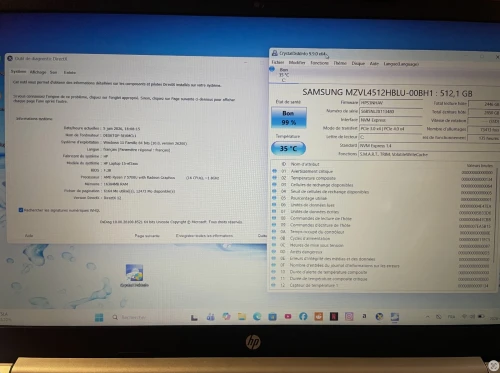Open the Fonctions menu in CrystalDiskInfo
500x373 pixels.
coord(319,63)
